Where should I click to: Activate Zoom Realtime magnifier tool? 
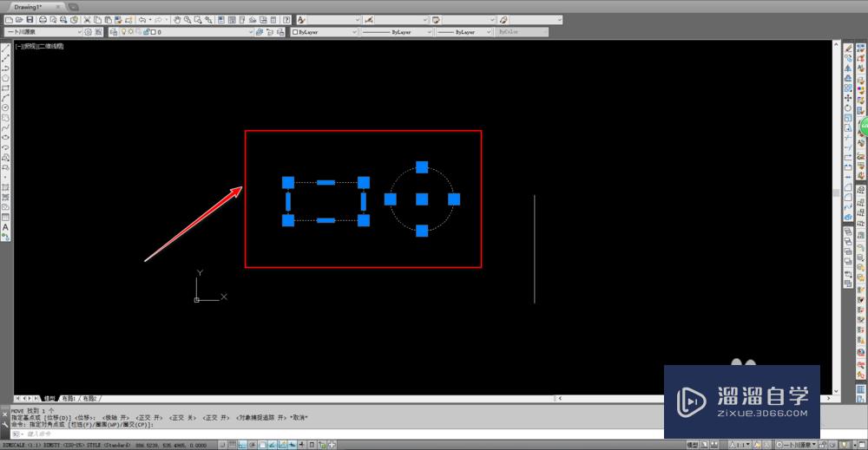(x=187, y=20)
